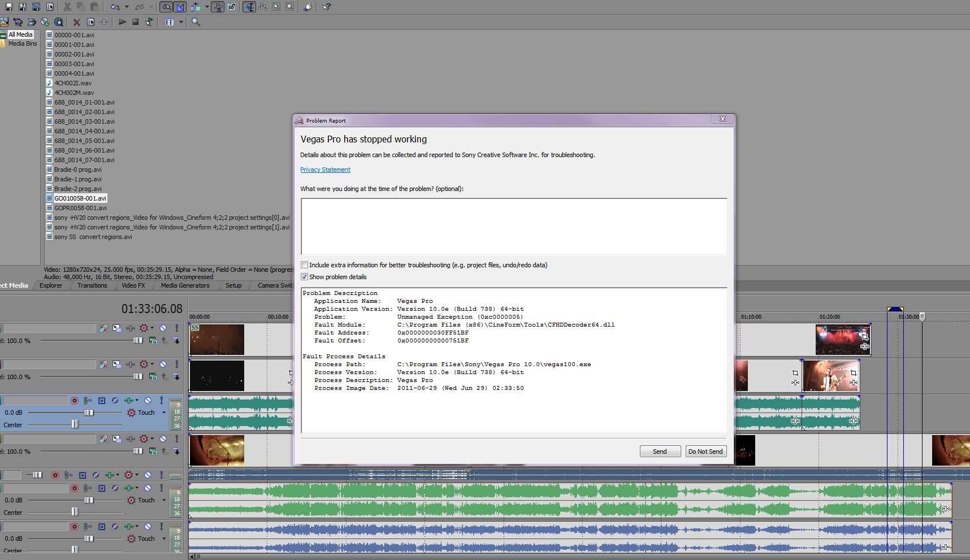
Task: Open the Touch automation mode dropdown on highlighted track
Action: [x=164, y=413]
